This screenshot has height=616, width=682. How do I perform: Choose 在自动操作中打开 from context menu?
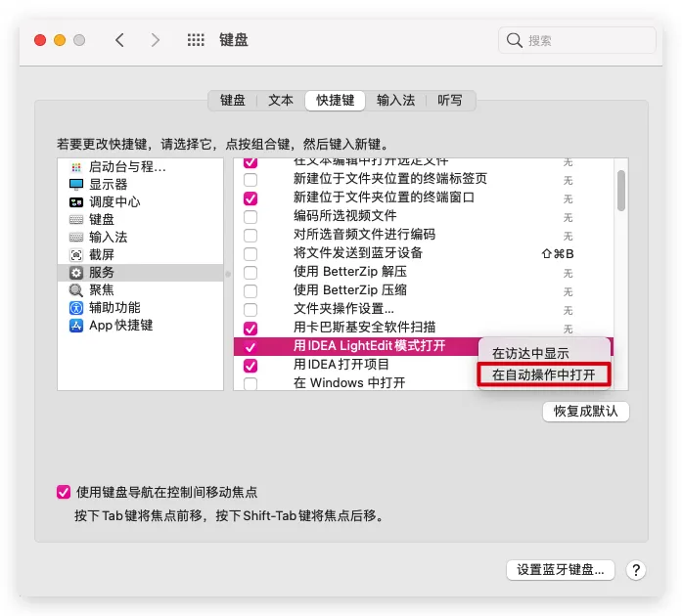543,374
